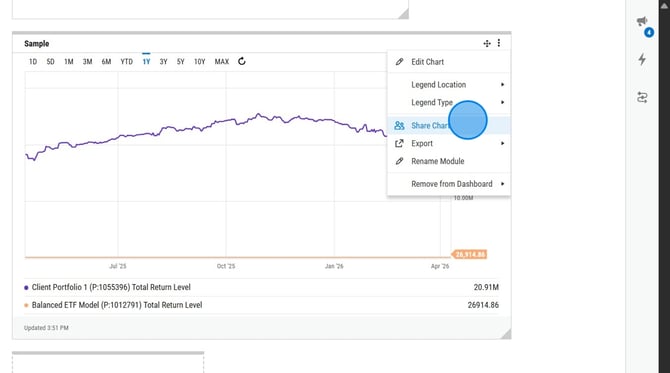This screenshot has height=373, width=670.
Task: Set chart range to 6M
Action: [106, 62]
